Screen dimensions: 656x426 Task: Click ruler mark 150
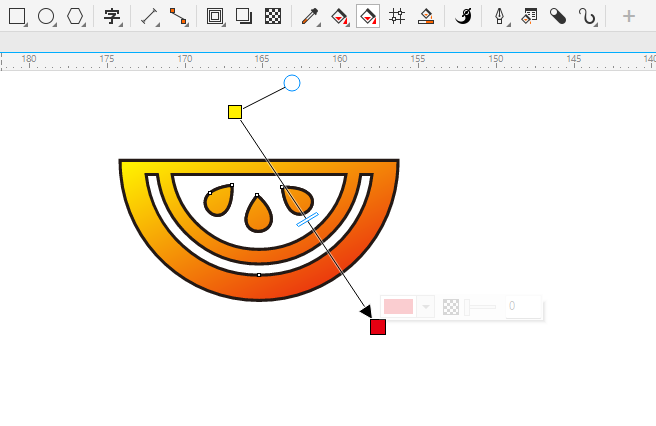[x=496, y=59]
